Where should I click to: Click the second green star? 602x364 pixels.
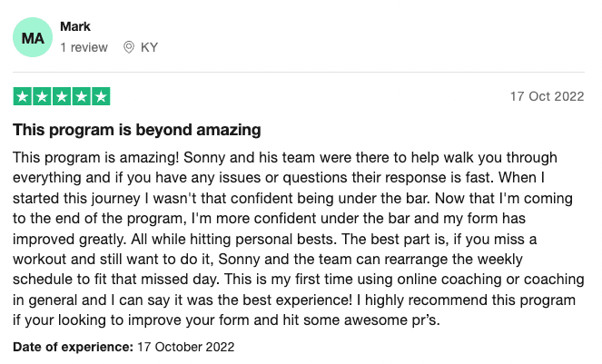pyautogui.click(x=43, y=96)
